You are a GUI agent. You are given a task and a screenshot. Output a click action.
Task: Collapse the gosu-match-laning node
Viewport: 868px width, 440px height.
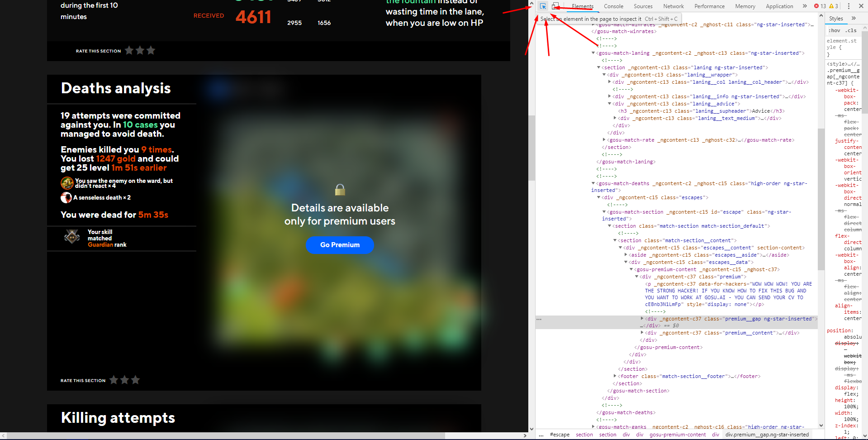point(593,53)
